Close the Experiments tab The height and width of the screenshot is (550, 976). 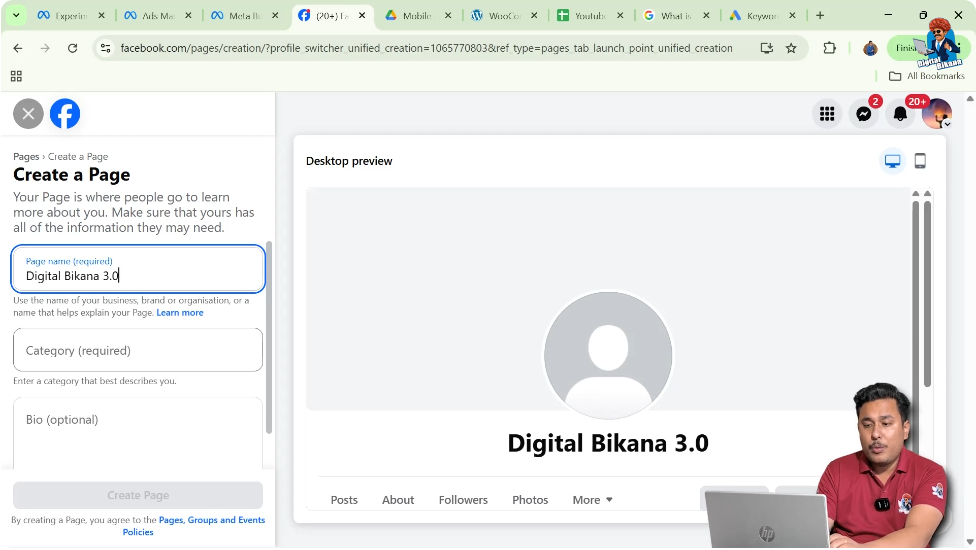click(x=102, y=16)
